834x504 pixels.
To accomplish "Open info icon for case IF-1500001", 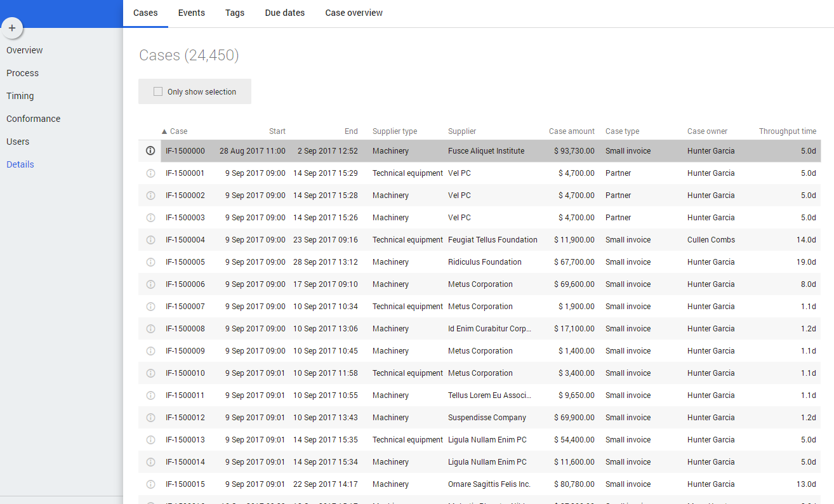I will pos(150,173).
